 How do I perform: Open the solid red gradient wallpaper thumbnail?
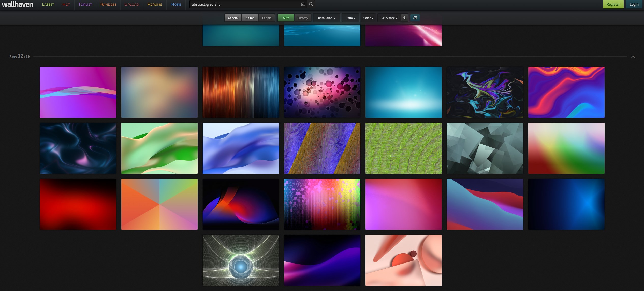[78, 204]
